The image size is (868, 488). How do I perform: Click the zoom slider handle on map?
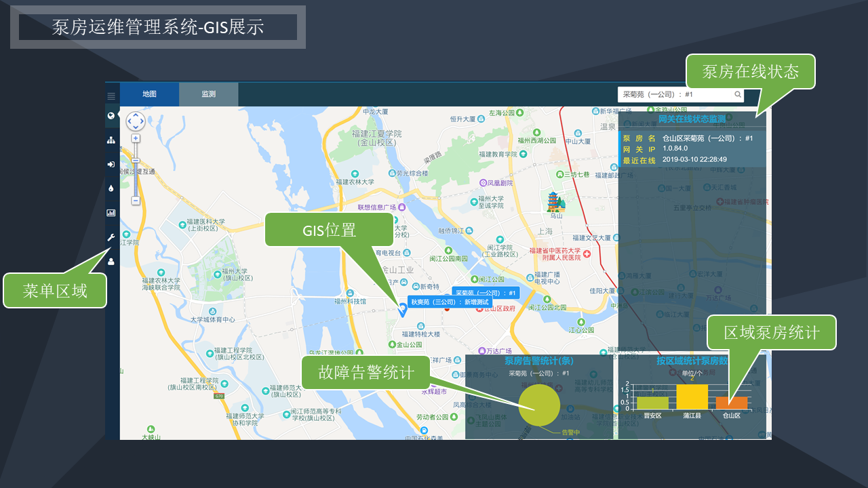[x=136, y=161]
